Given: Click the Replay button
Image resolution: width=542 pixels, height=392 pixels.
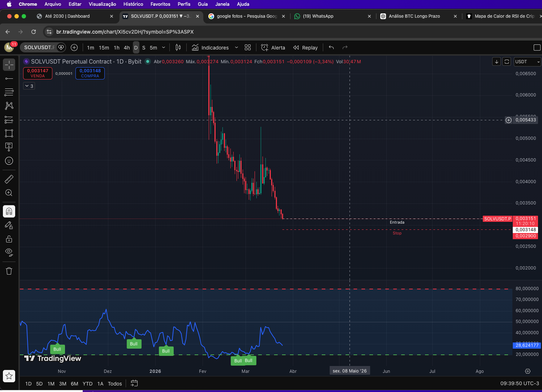Looking at the screenshot, I should click(305, 48).
